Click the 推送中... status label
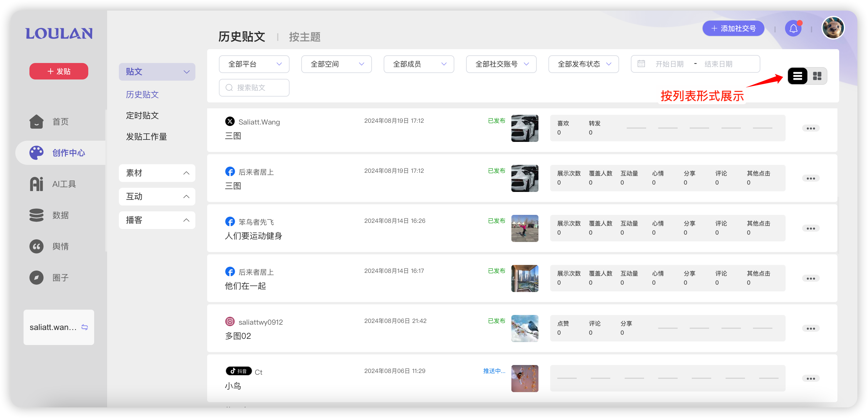 coord(494,371)
